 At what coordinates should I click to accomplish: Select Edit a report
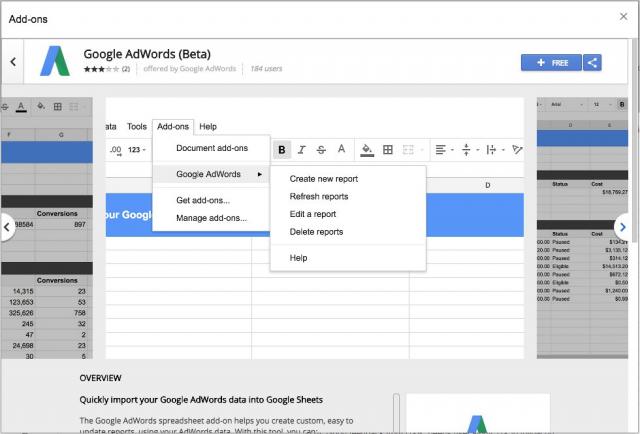coord(348,214)
